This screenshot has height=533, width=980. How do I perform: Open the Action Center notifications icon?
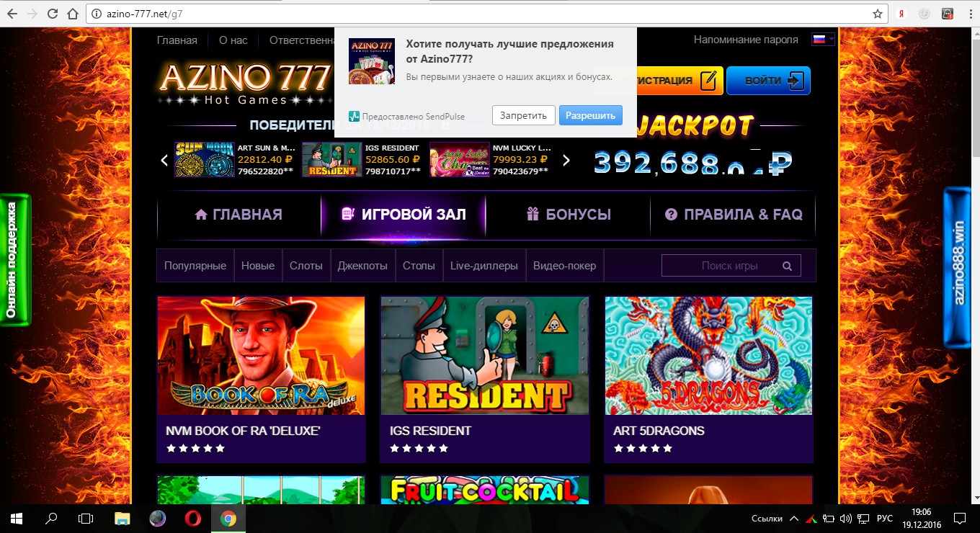tap(960, 519)
